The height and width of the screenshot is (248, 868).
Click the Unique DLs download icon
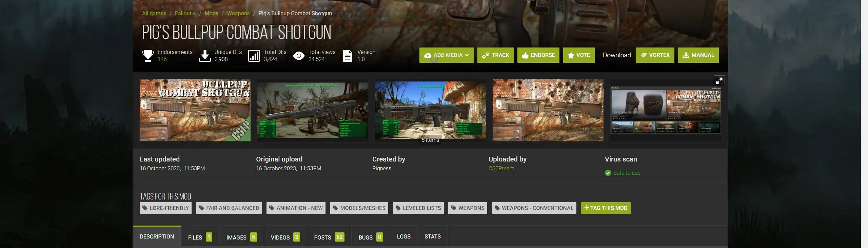pyautogui.click(x=205, y=56)
